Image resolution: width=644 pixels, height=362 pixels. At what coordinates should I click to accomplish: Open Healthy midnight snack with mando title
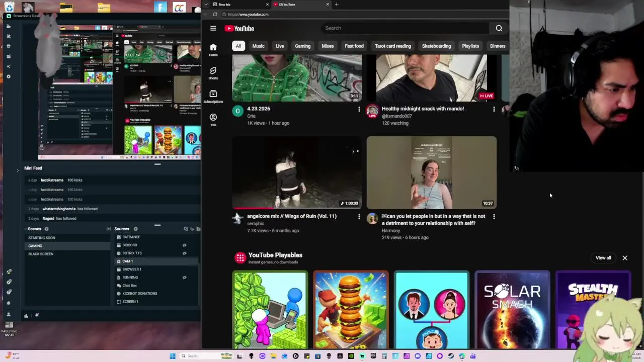coord(423,109)
